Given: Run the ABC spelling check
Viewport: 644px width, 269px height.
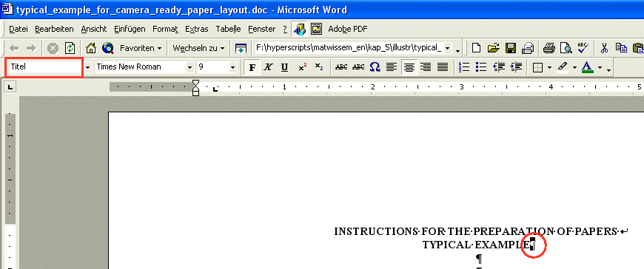Looking at the screenshot, I should click(583, 48).
